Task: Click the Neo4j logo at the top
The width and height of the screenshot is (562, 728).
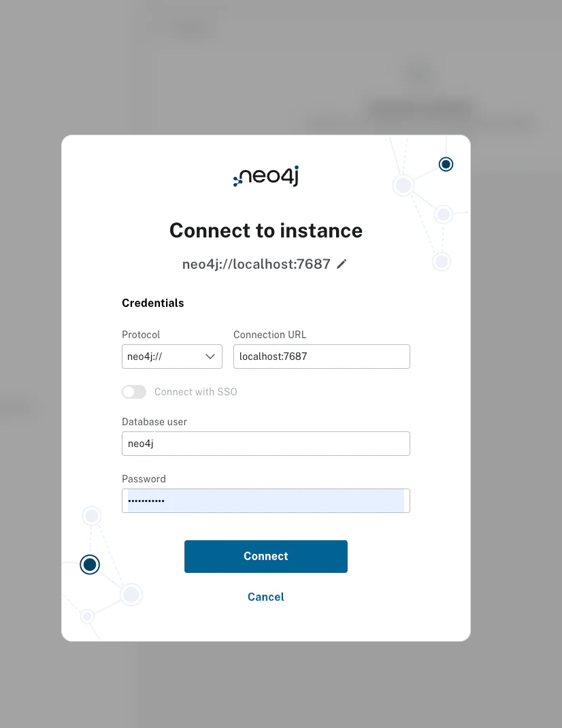Action: tap(265, 176)
